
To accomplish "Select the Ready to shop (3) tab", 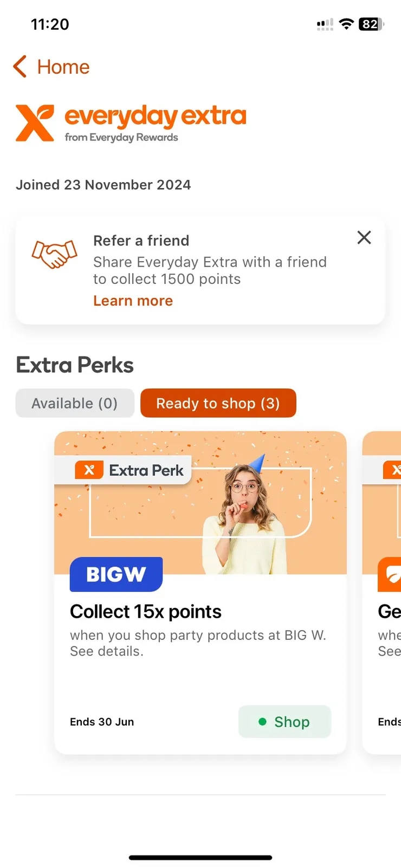I will pos(218,403).
